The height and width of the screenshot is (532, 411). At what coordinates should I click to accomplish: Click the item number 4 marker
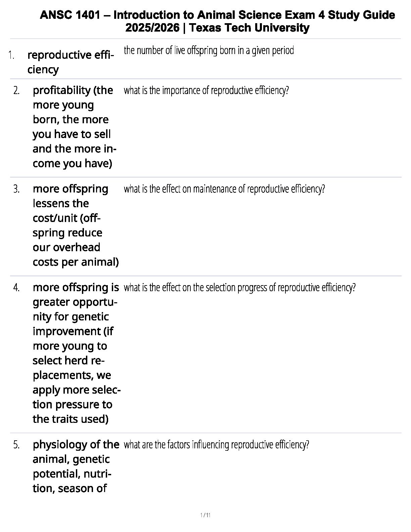coord(16,288)
